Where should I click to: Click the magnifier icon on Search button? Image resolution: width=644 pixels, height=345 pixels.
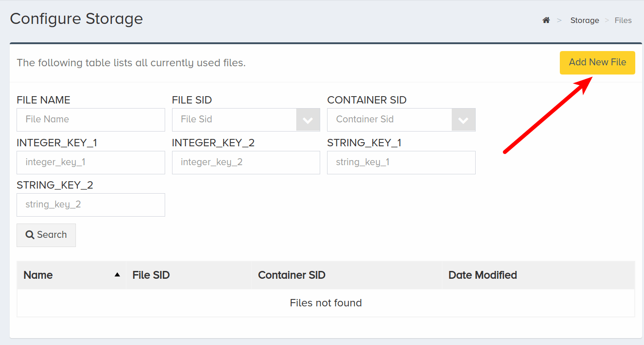point(30,235)
